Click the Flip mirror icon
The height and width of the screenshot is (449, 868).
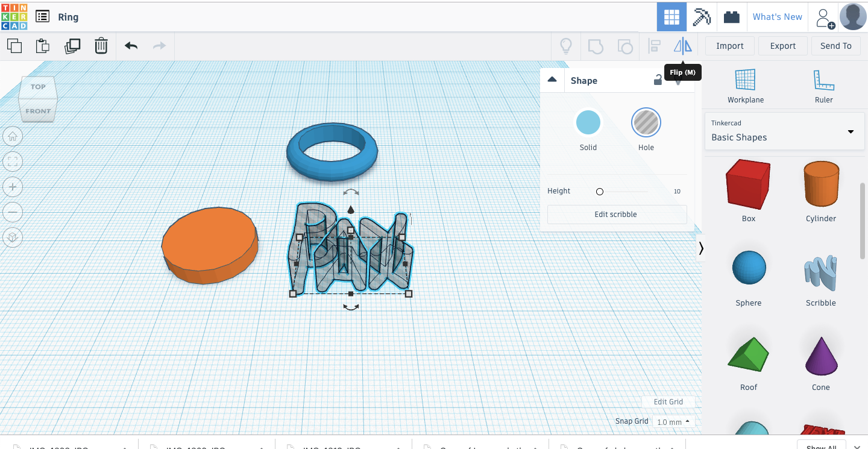683,46
